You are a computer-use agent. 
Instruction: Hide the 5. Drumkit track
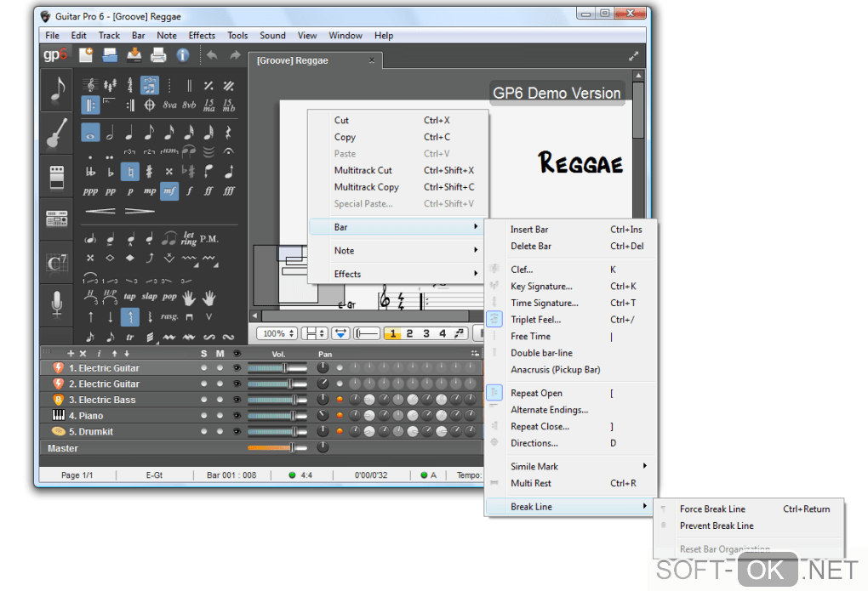pyautogui.click(x=237, y=431)
